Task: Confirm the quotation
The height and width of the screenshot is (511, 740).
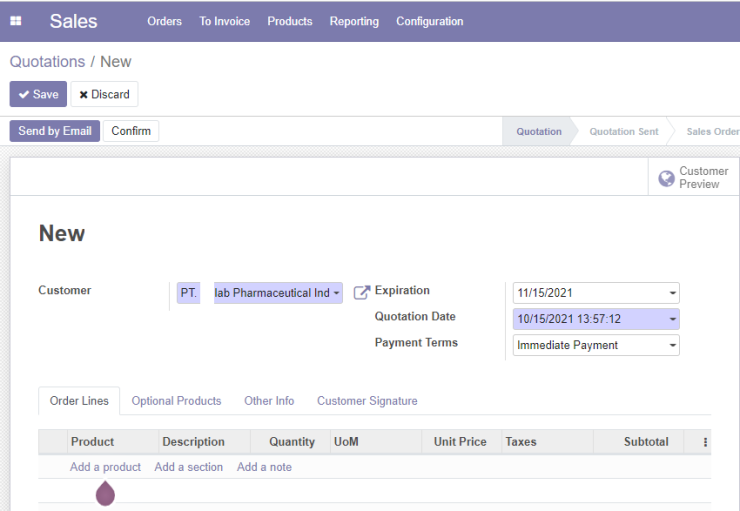Action: click(x=131, y=131)
